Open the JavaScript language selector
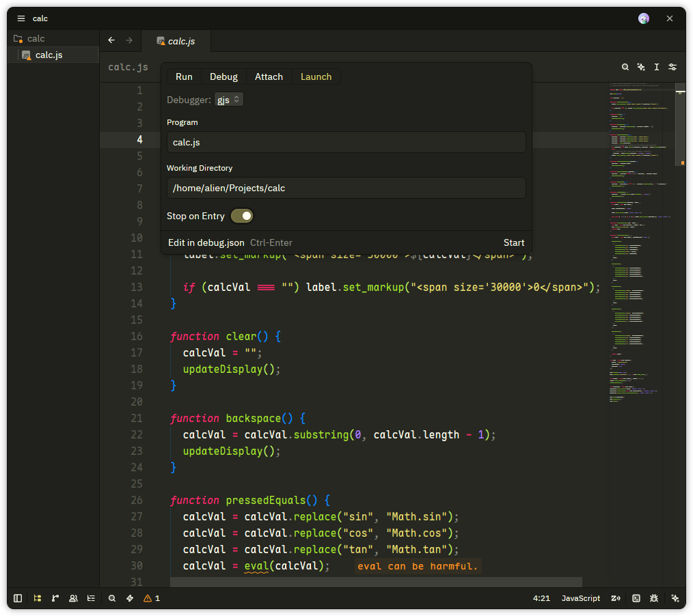 [x=580, y=598]
